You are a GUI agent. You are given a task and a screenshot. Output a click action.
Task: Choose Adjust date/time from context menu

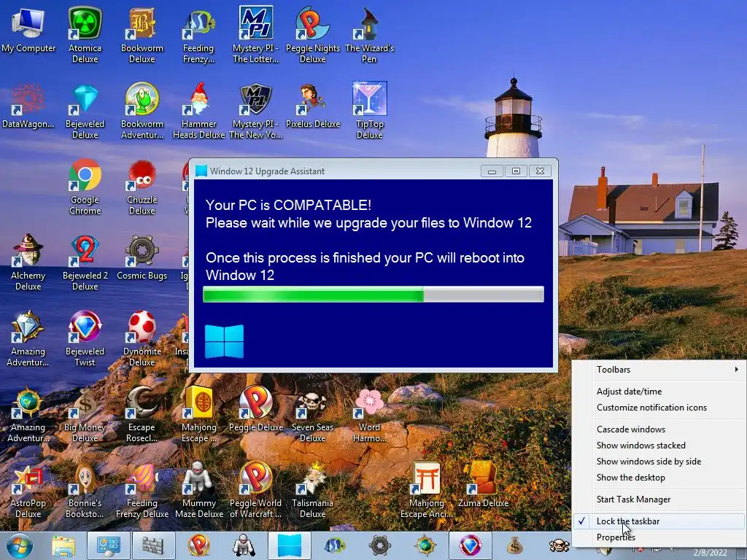[x=659, y=392]
